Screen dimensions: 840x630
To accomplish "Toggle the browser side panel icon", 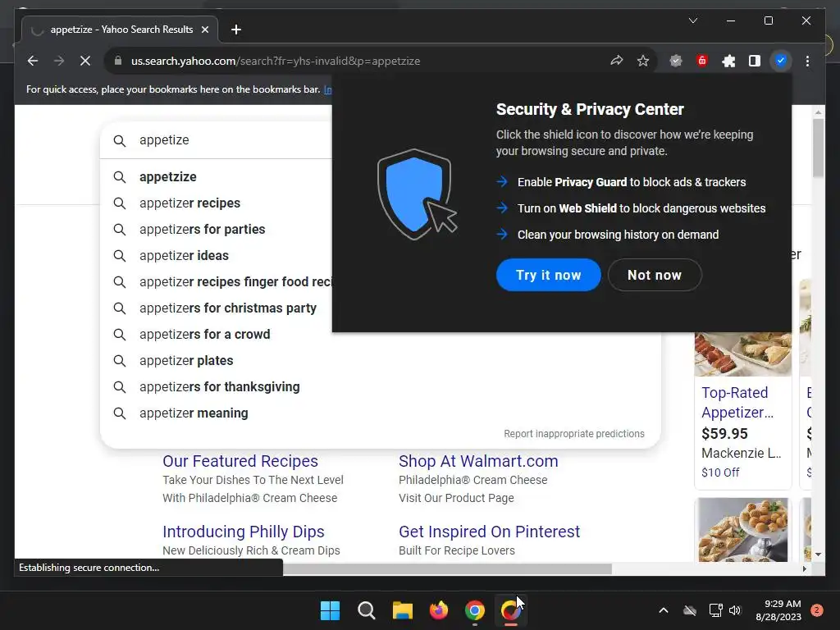I will coord(755,61).
